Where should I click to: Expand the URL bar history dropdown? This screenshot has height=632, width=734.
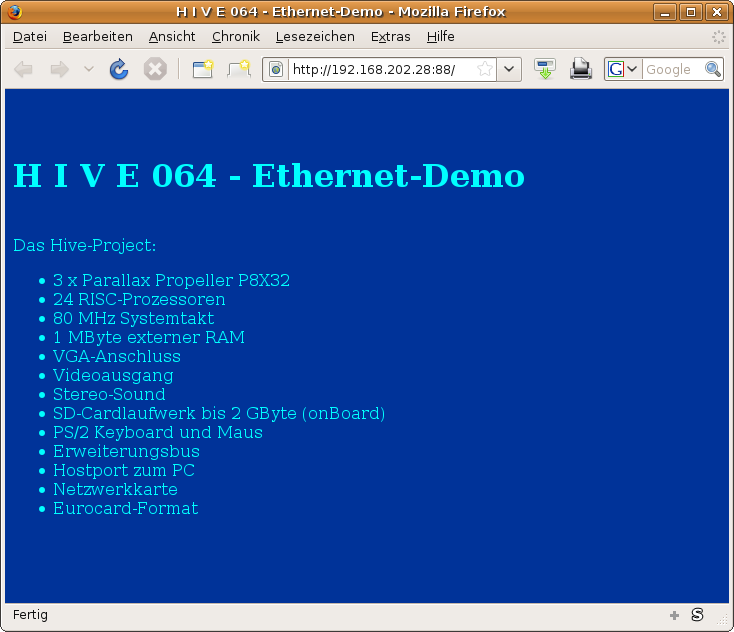(x=510, y=69)
